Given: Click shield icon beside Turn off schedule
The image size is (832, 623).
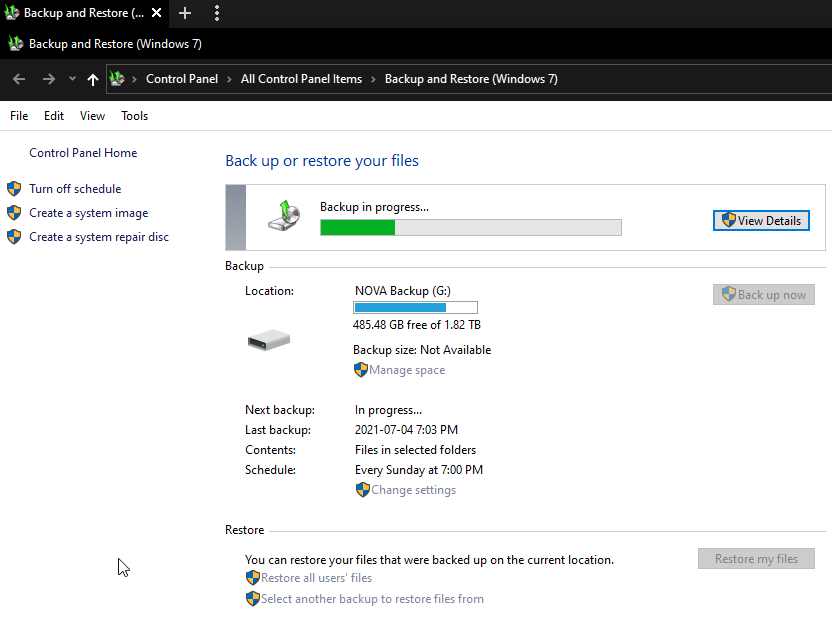Looking at the screenshot, I should coord(14,188).
